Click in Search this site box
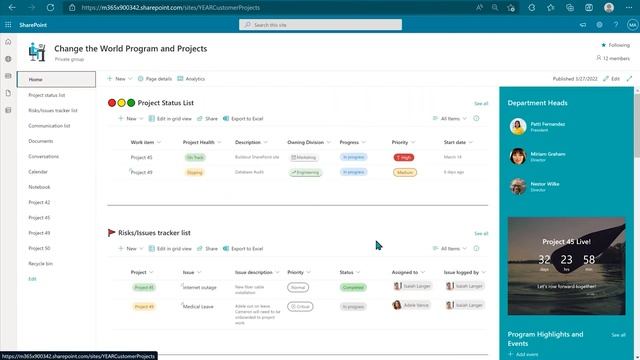Viewport: 640px width, 360px height. click(x=320, y=25)
